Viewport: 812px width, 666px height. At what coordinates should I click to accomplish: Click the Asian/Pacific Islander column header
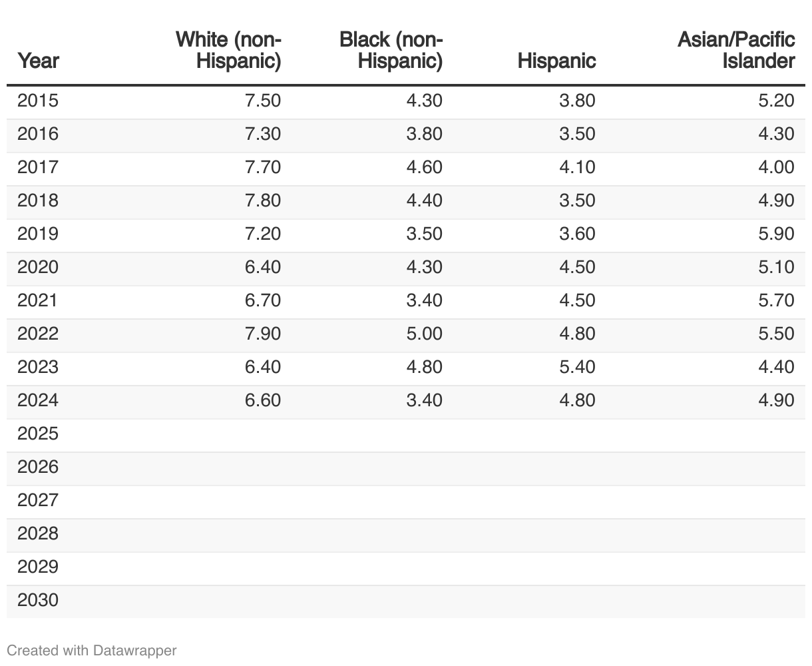(736, 50)
